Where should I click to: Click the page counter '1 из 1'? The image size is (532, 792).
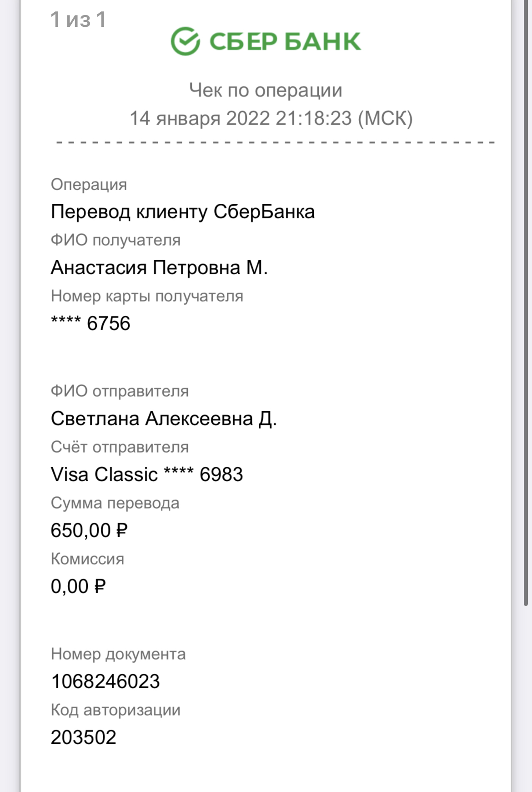[78, 20]
